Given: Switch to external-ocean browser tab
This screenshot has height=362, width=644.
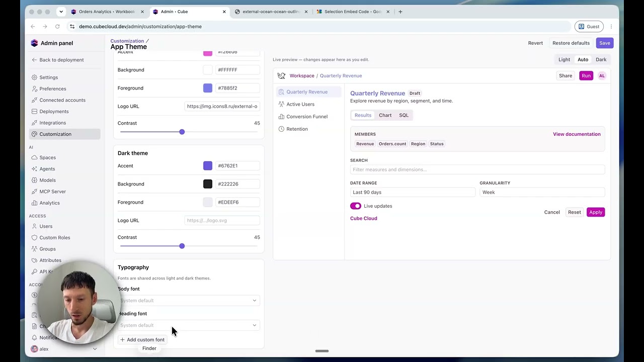Looking at the screenshot, I should 271,12.
